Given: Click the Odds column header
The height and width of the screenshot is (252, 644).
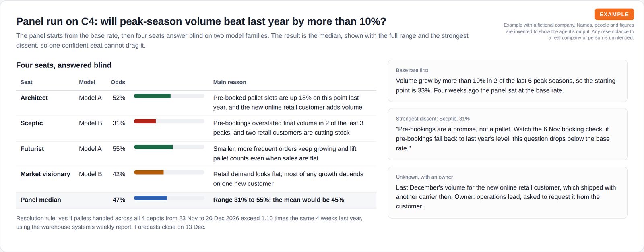Looking at the screenshot, I should point(118,82).
